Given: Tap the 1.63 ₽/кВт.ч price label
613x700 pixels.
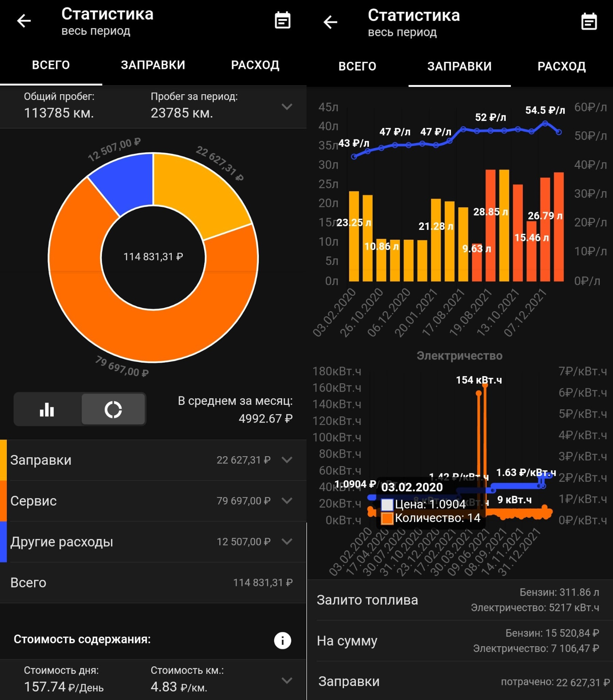Looking at the screenshot, I should pos(526,472).
